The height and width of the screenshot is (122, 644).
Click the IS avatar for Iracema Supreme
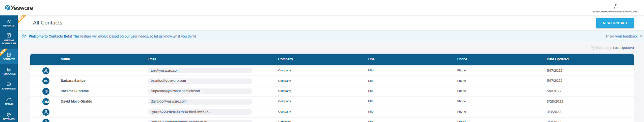[x=46, y=91]
